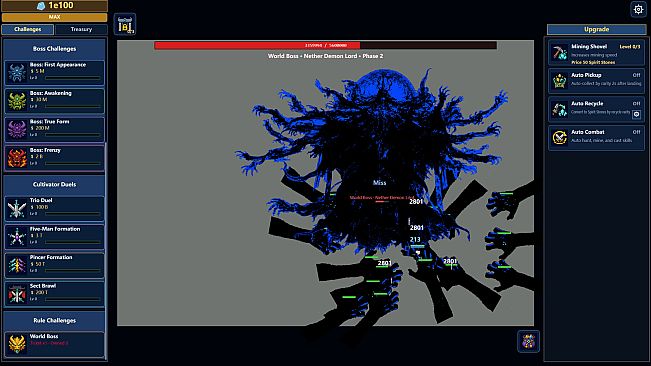Open the World Boss rule challenge
651x366 pixels.
pos(54,344)
